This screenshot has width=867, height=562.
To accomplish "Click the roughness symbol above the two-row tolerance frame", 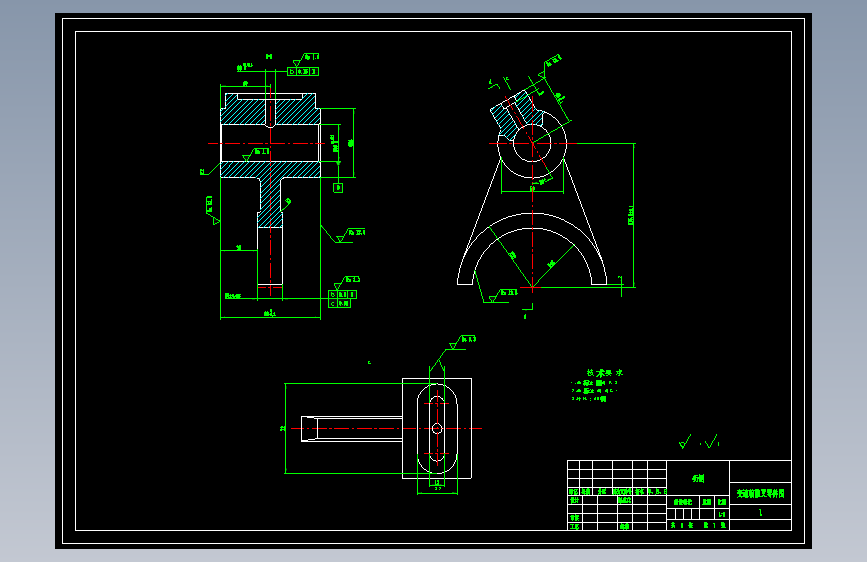I will click(x=346, y=281).
